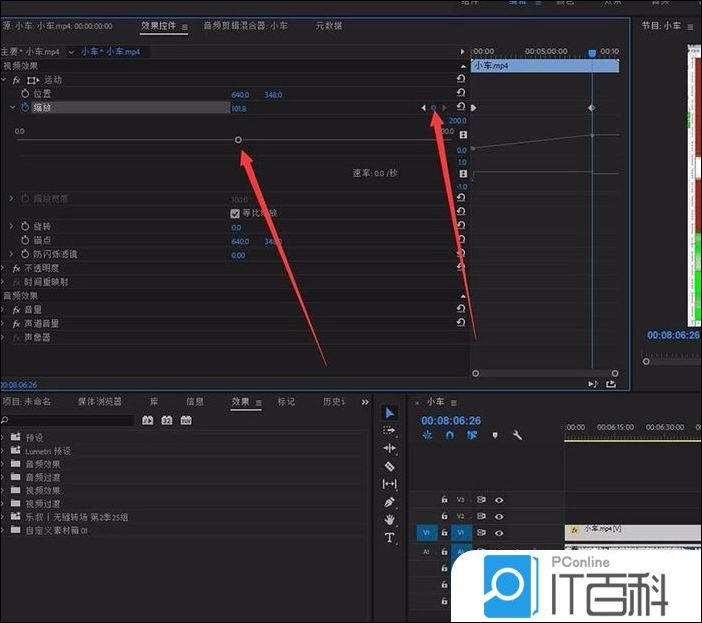The width and height of the screenshot is (702, 623).
Task: Click the 101.8 scale value
Action: (239, 109)
